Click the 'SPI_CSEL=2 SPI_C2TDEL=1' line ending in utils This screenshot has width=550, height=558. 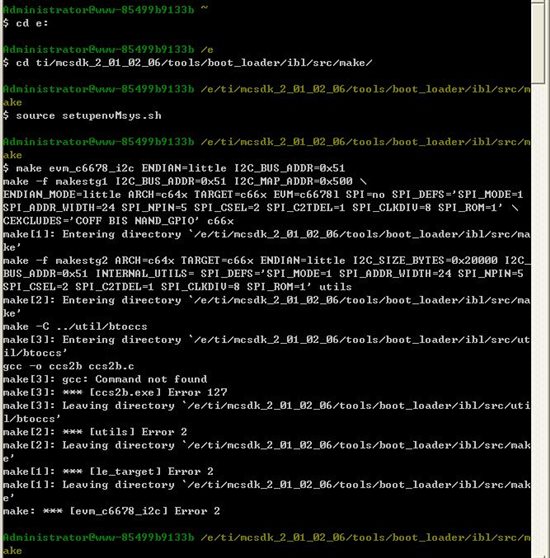click(177, 286)
